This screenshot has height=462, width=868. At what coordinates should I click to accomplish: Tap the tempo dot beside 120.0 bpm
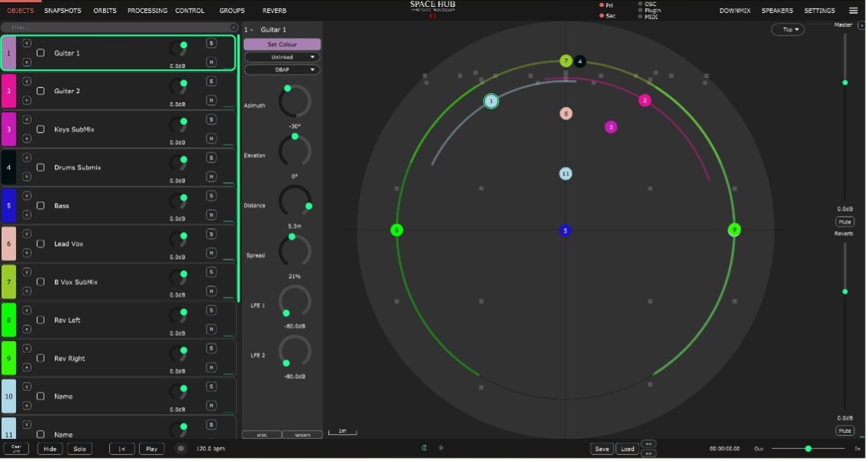(181, 448)
